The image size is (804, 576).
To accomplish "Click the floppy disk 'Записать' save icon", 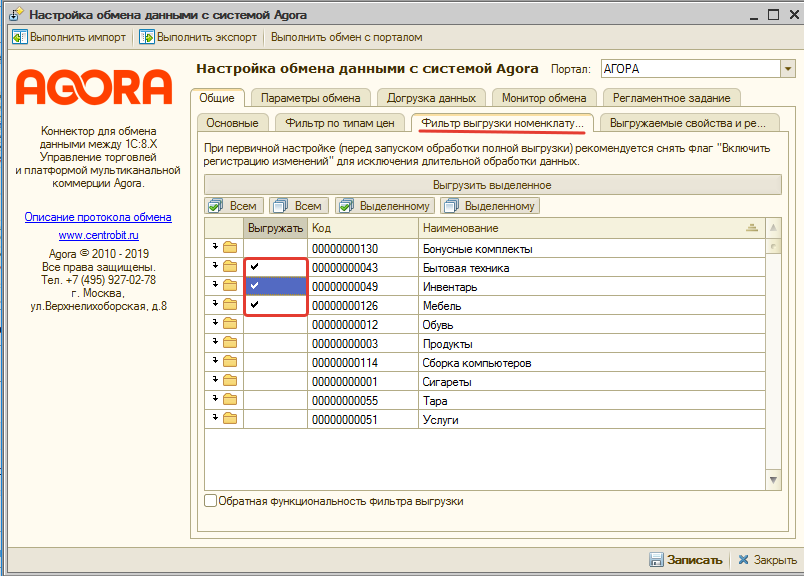I will point(657,560).
